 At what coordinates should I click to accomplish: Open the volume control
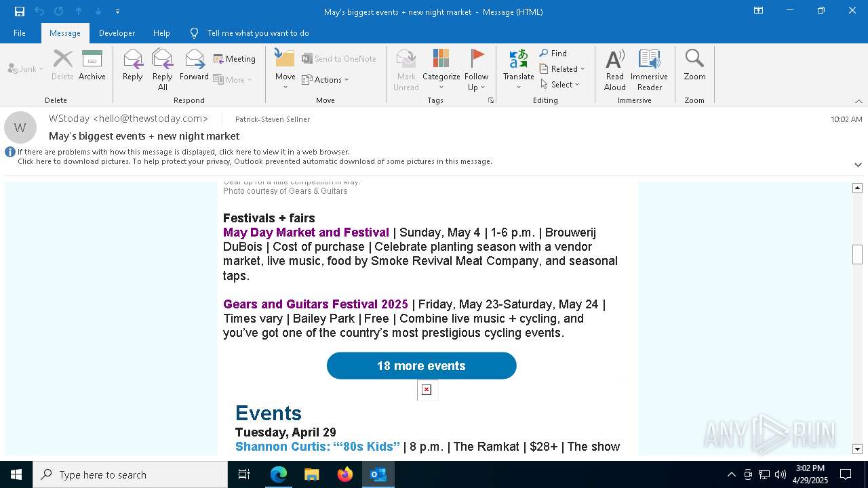tap(781, 474)
